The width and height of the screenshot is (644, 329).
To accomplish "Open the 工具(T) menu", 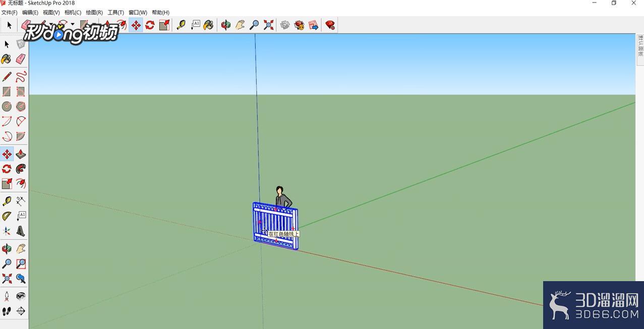I will [115, 12].
